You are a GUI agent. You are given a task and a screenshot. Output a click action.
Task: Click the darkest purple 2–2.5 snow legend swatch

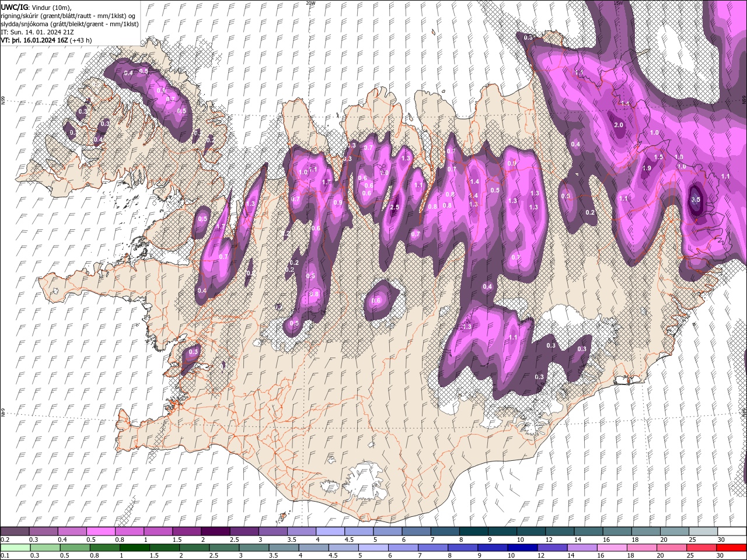(215, 531)
